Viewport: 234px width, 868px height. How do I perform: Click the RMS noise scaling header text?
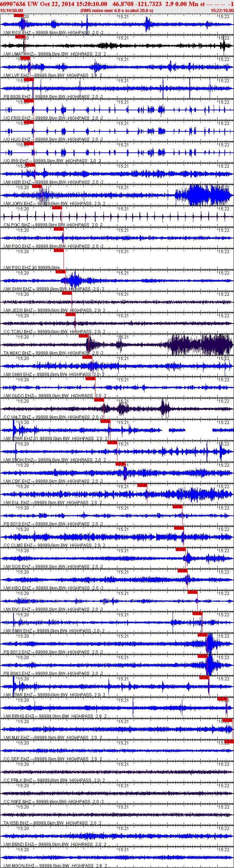[117, 11]
